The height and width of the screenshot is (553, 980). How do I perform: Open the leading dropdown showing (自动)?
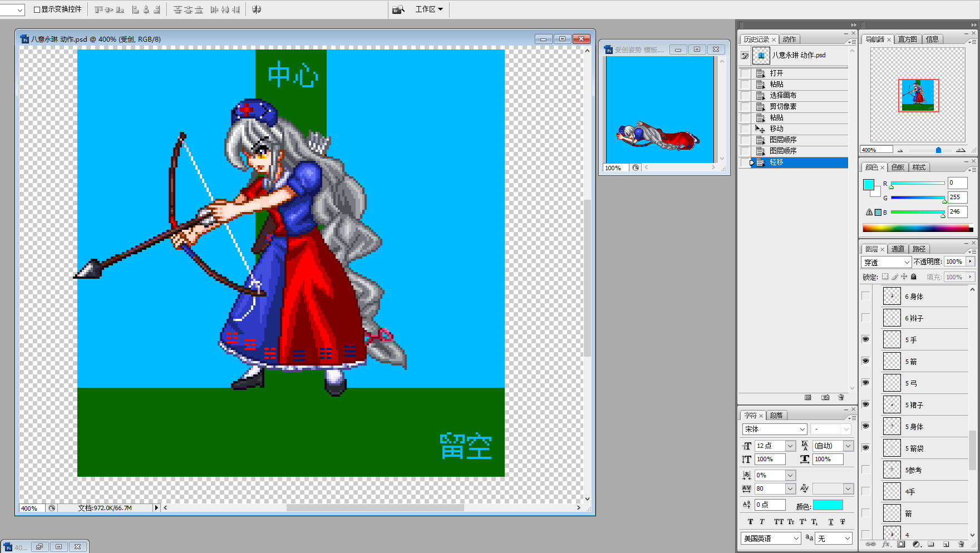click(x=848, y=446)
